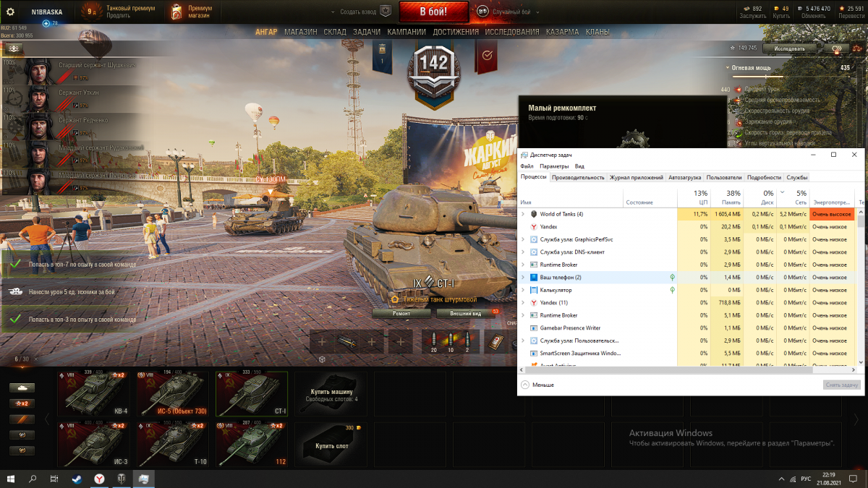Select the shell slot with 2 rounds
868x488 pixels.
(x=467, y=341)
